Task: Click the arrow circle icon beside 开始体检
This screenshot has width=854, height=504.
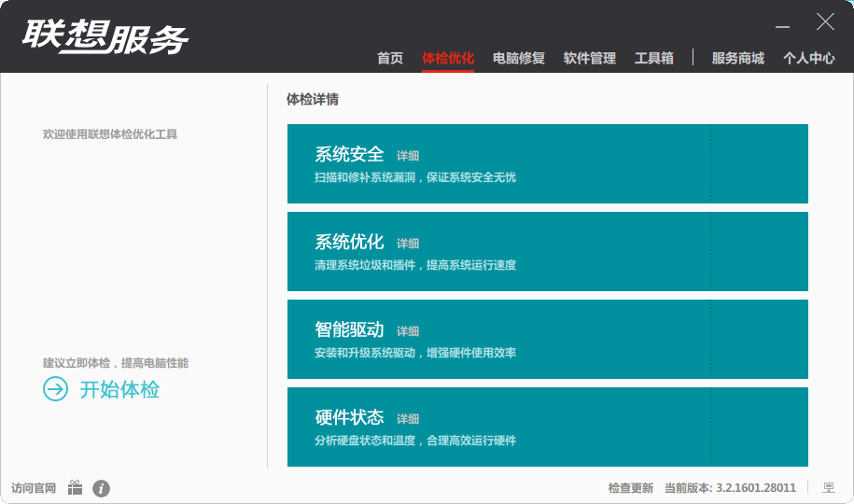Action: pos(56,389)
